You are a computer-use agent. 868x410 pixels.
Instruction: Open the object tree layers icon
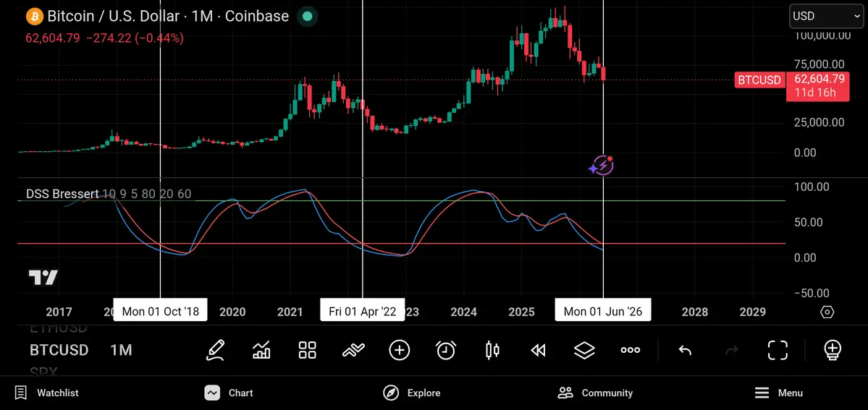point(584,350)
